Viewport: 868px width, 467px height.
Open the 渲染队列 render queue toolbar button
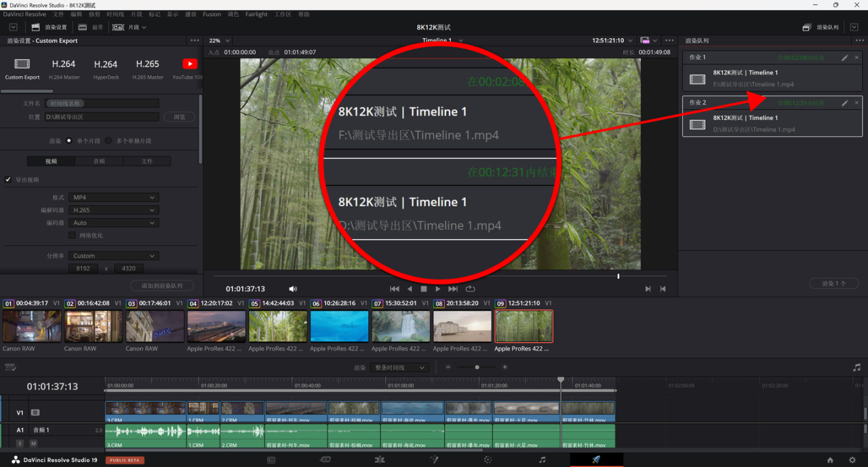821,27
